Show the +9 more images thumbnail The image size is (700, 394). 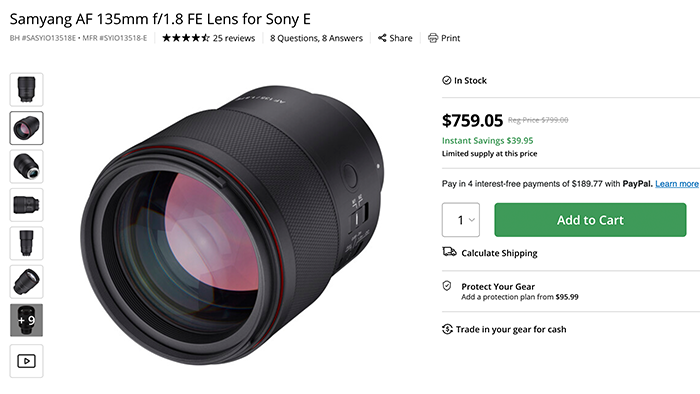26,320
